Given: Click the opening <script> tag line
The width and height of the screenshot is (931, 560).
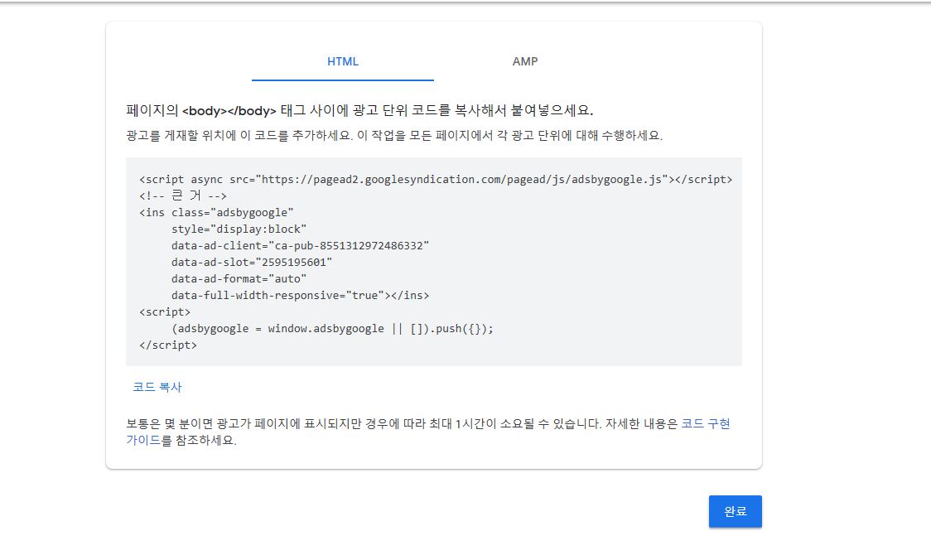Looking at the screenshot, I should (x=165, y=312).
